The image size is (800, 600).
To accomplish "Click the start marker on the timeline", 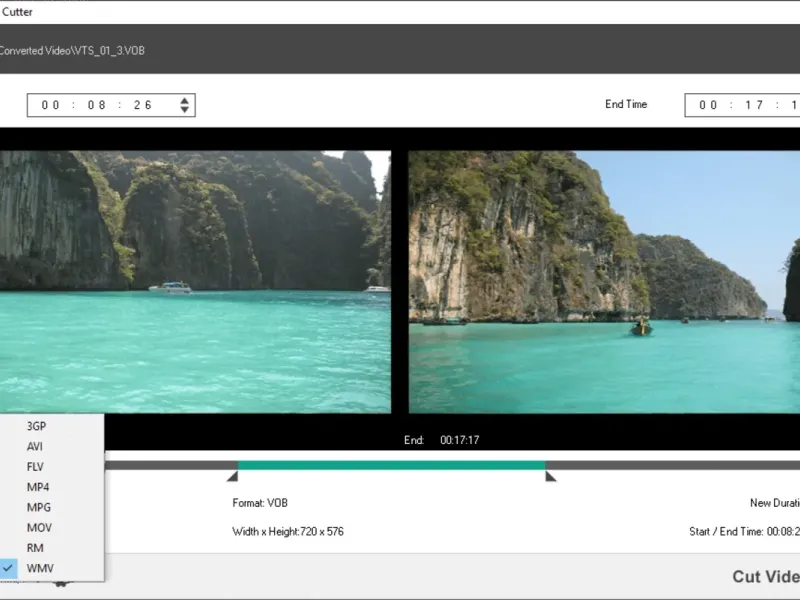I will [x=233, y=477].
